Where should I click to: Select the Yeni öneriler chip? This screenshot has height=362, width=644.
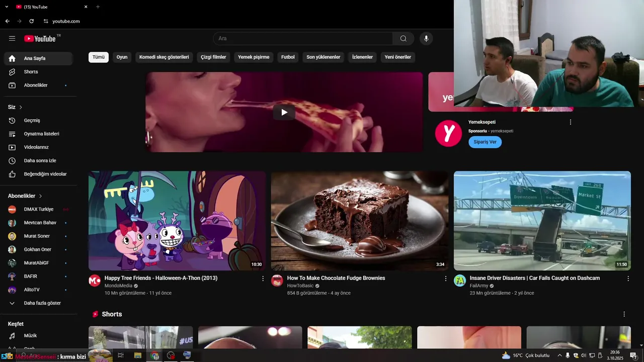tap(398, 57)
